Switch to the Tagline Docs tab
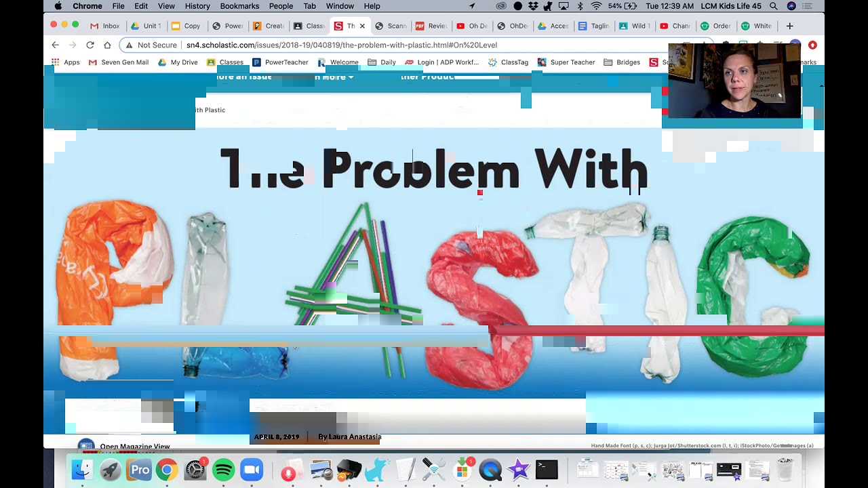Viewport: 868px width, 488px height. [x=594, y=26]
